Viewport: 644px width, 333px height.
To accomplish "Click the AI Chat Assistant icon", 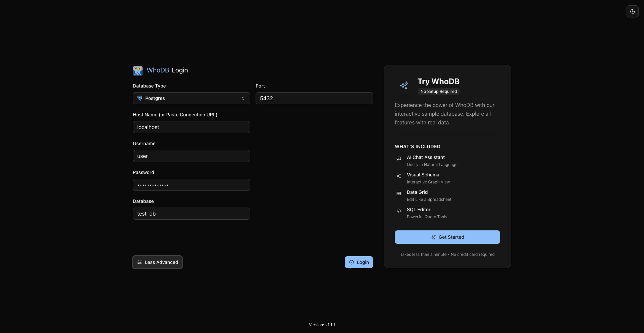I will [x=399, y=159].
